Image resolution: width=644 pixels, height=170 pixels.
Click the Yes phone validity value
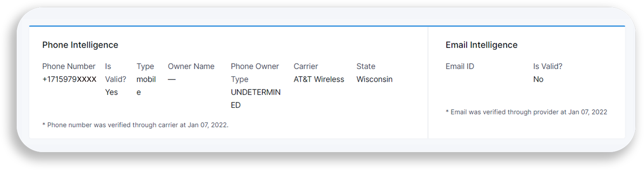point(111,92)
